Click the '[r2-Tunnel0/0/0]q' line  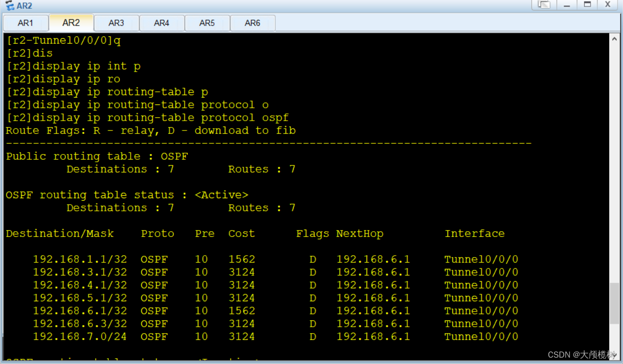[x=63, y=40]
